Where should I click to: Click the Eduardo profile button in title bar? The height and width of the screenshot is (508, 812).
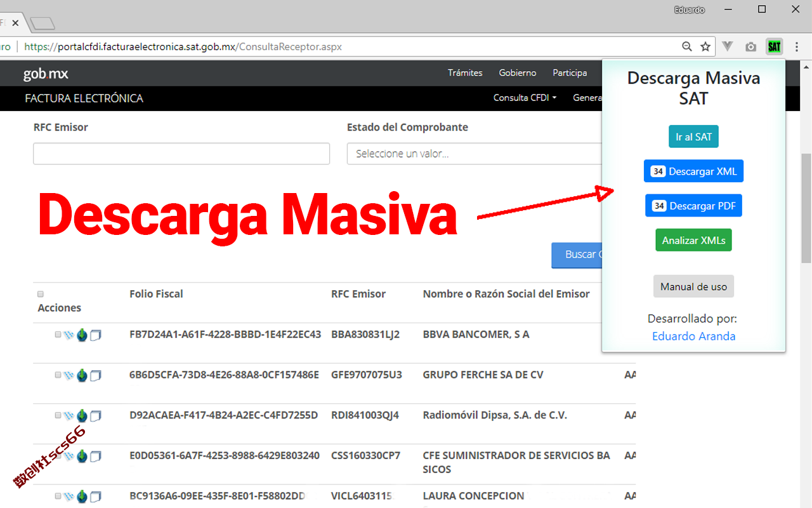pos(689,10)
